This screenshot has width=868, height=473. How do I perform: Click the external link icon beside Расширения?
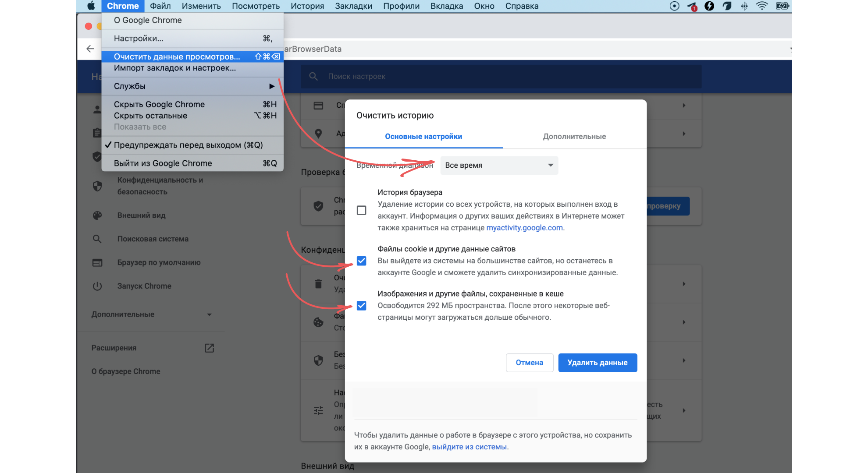210,348
